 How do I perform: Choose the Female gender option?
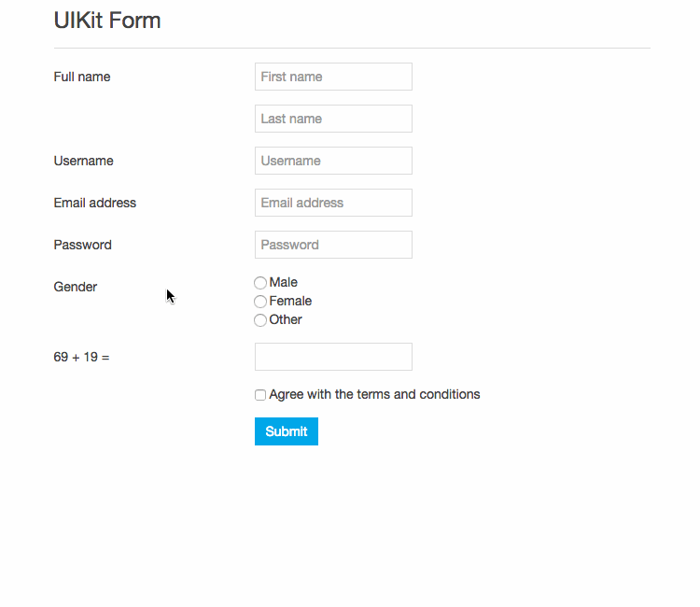click(x=260, y=302)
